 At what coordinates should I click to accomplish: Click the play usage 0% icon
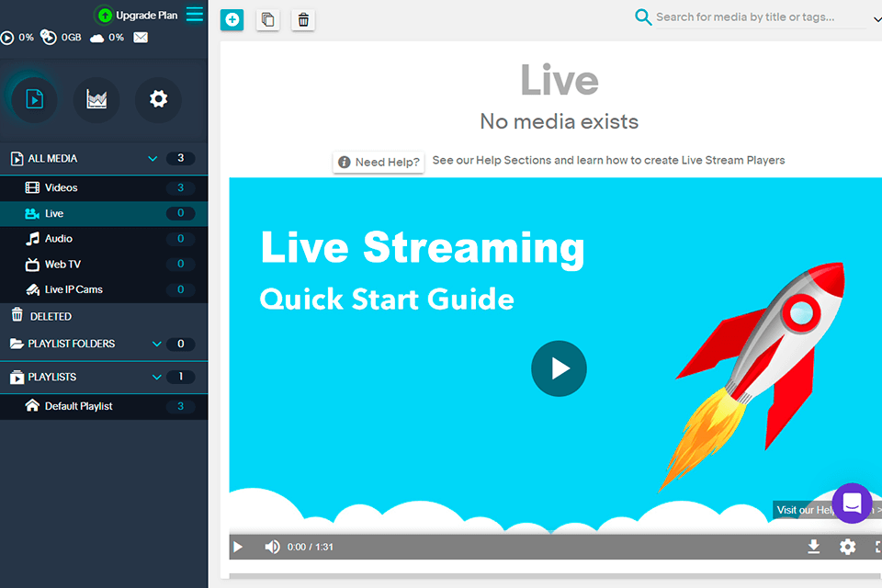(7, 38)
